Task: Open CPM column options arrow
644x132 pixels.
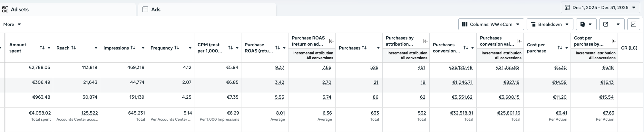Action: point(237,48)
